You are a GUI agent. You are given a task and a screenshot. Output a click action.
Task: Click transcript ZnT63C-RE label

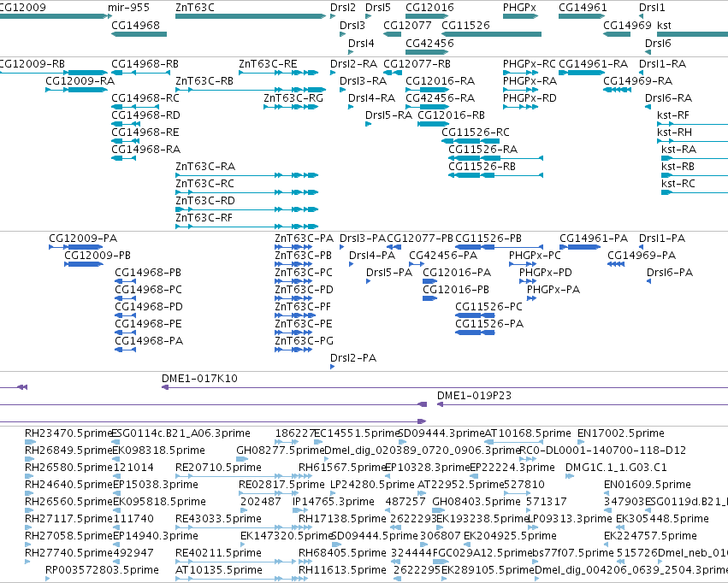(268, 63)
